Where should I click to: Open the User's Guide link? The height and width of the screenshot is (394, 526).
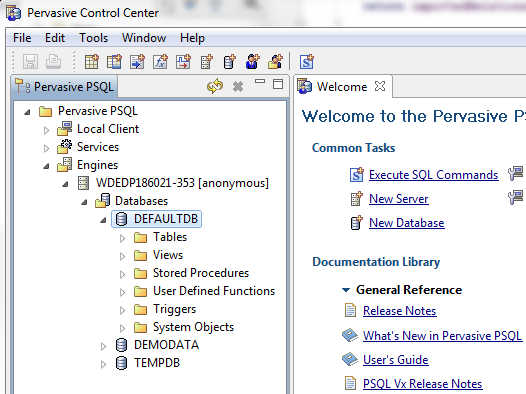click(x=396, y=359)
